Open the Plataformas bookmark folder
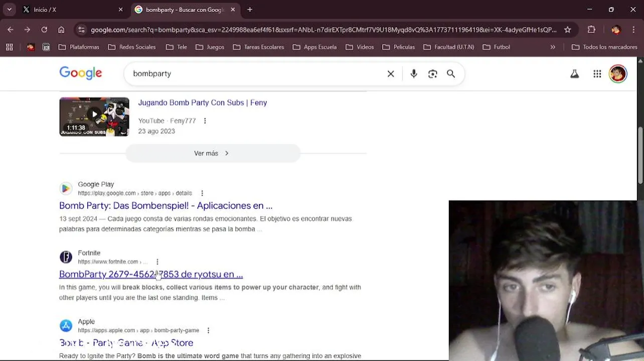The image size is (644, 361). [x=79, y=47]
